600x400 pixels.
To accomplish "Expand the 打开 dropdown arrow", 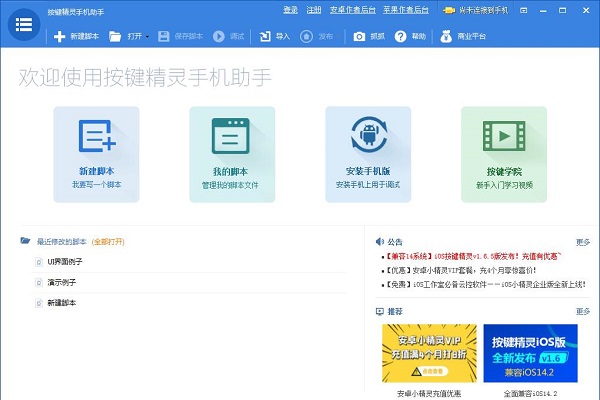I will 147,36.
